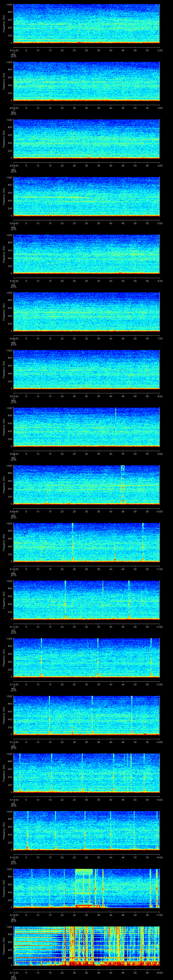Click the 11:00 end time label

(x=159, y=569)
